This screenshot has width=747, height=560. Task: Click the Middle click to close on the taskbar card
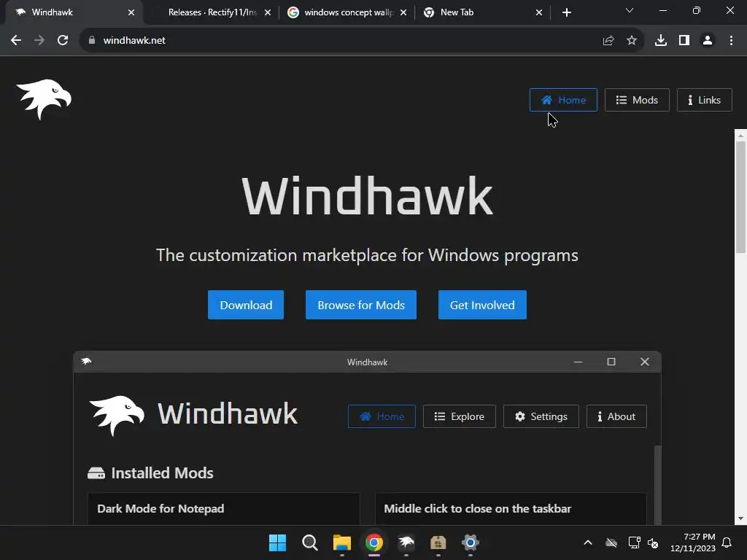point(511,509)
